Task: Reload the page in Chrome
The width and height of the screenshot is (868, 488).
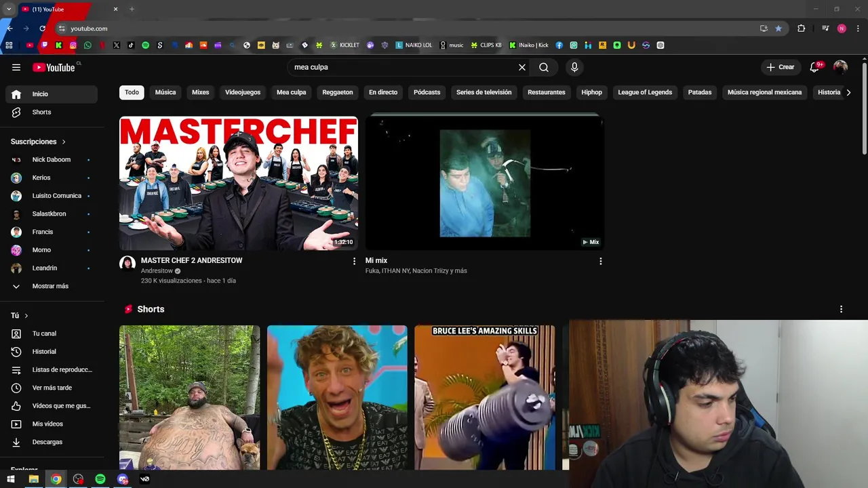Action: click(42, 28)
